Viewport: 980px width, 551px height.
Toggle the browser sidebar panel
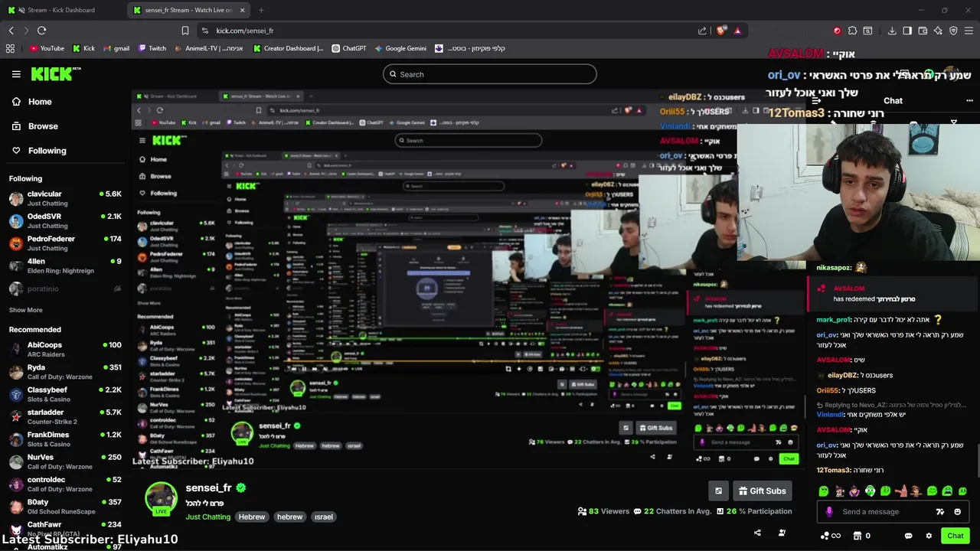[x=907, y=31]
